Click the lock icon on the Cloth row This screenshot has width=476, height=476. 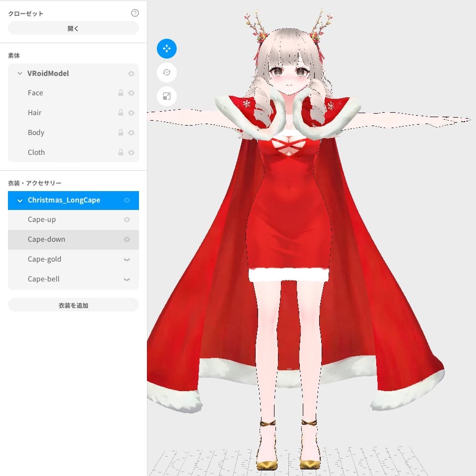pyautogui.click(x=121, y=152)
